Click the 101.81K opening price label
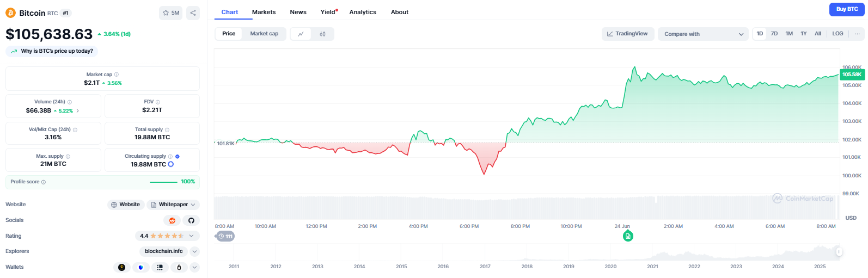 coord(225,144)
